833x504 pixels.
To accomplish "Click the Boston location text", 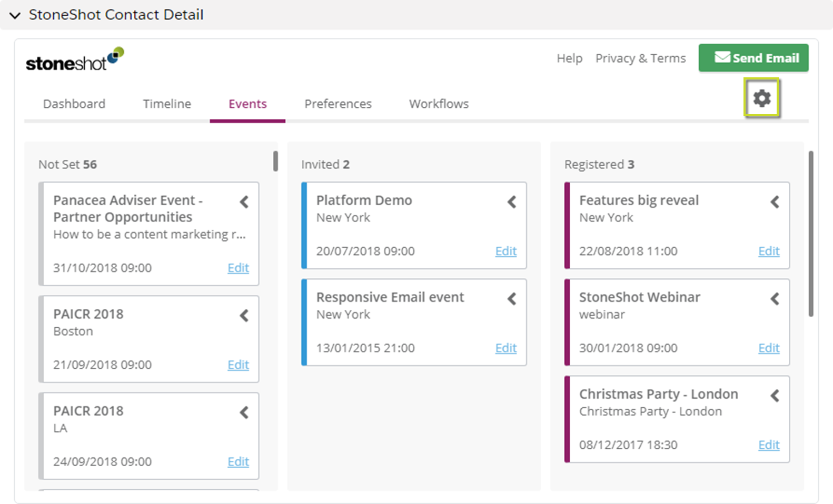I will coord(73,331).
